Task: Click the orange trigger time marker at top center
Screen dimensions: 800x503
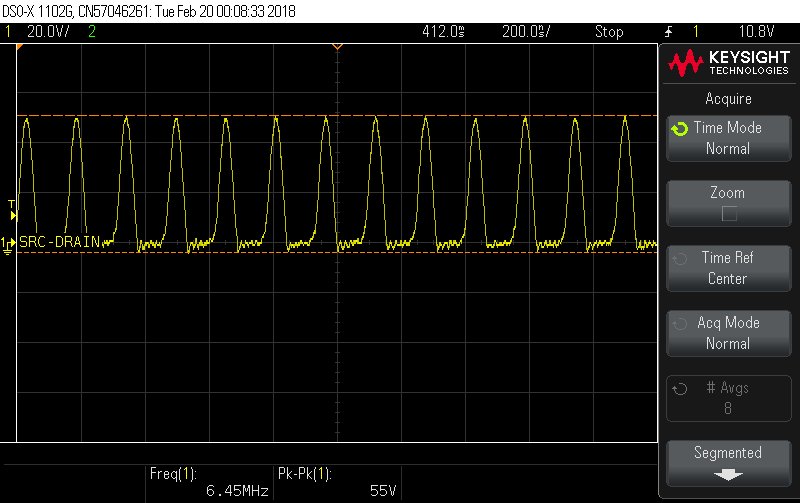Action: tap(337, 47)
